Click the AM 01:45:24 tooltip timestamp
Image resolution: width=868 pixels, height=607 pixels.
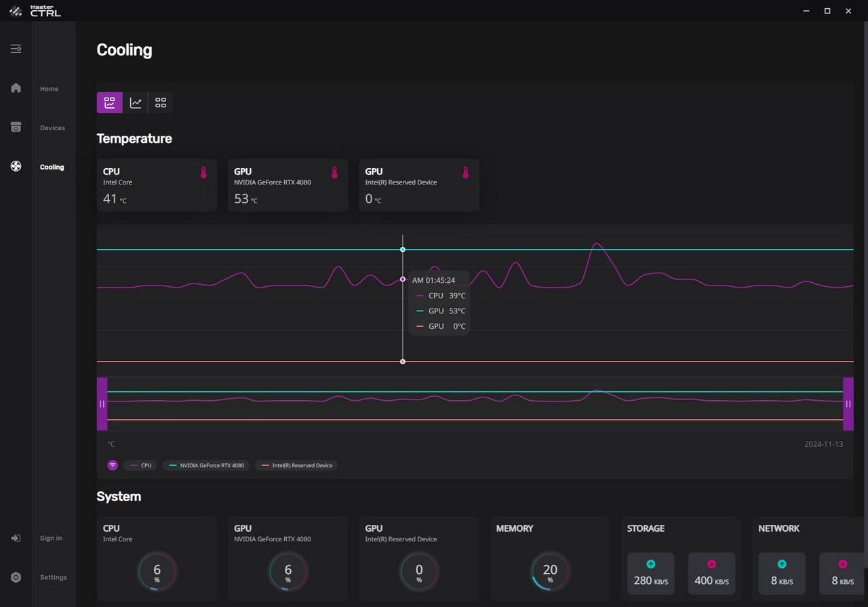coord(433,280)
